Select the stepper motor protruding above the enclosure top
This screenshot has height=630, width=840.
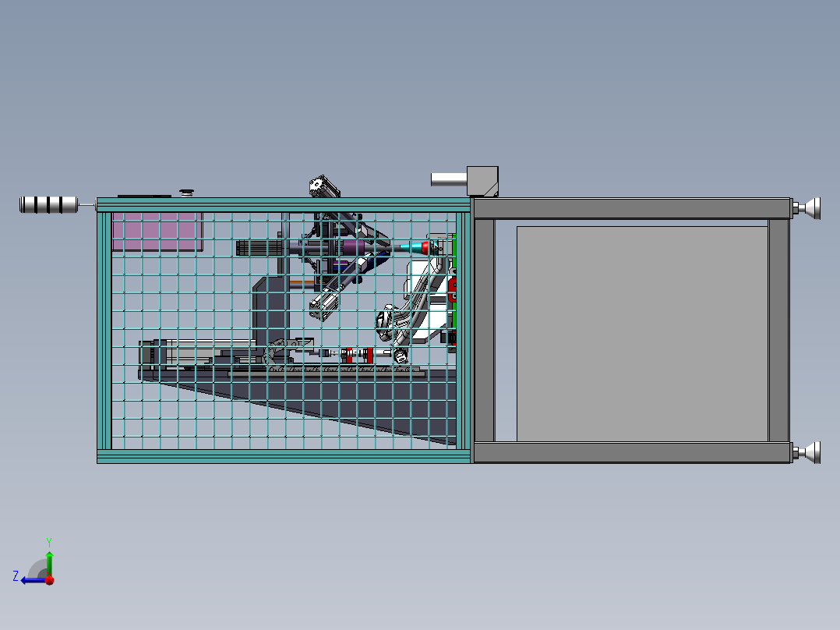coord(324,186)
